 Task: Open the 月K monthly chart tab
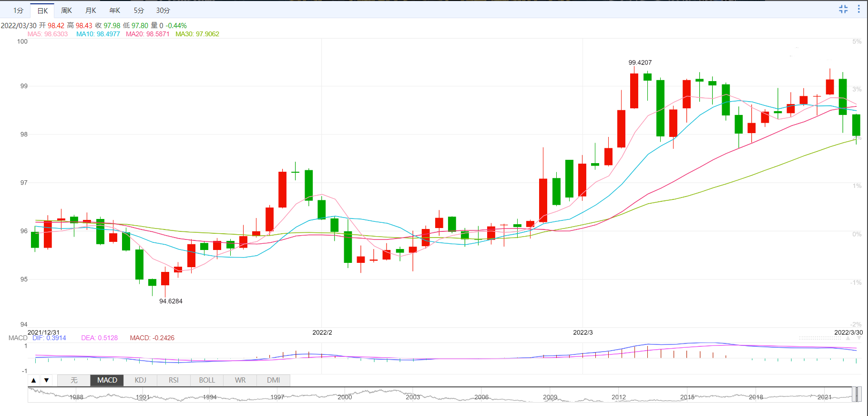pos(91,10)
